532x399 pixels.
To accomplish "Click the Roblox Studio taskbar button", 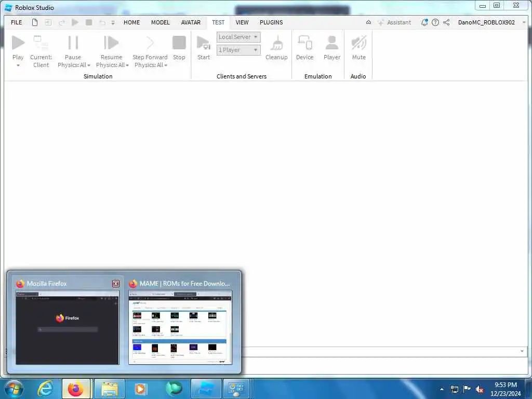I will [206, 389].
